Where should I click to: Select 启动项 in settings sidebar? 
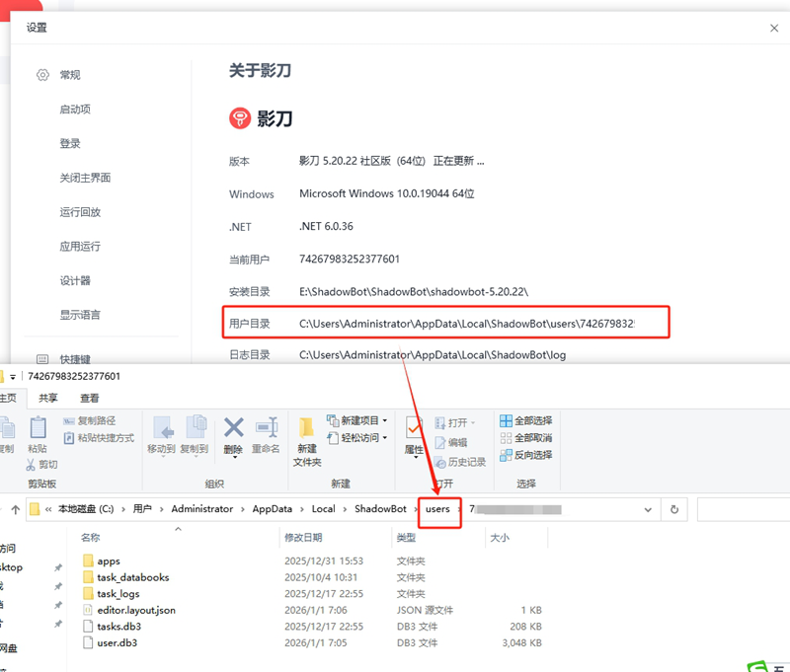coord(75,110)
